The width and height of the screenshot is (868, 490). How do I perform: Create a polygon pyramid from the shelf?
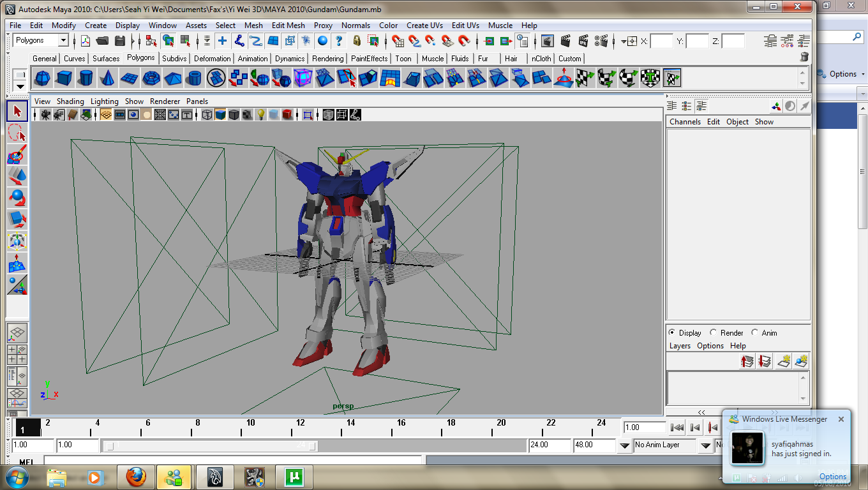tap(172, 78)
